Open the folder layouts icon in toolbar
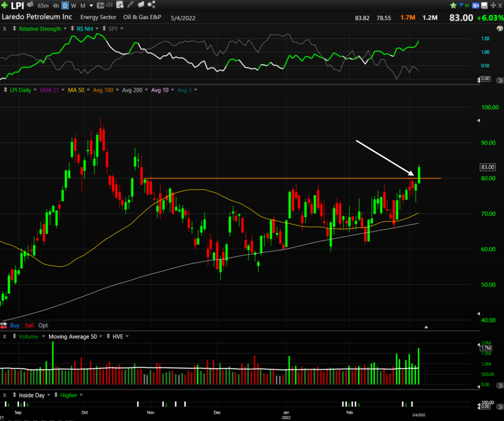Image resolution: width=504 pixels, height=421 pixels. 141,5
